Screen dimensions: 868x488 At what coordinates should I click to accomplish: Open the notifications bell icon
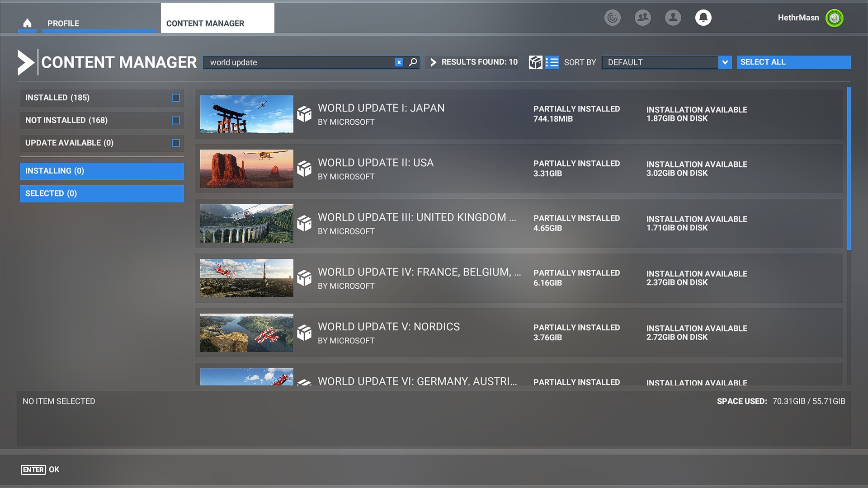click(x=703, y=18)
